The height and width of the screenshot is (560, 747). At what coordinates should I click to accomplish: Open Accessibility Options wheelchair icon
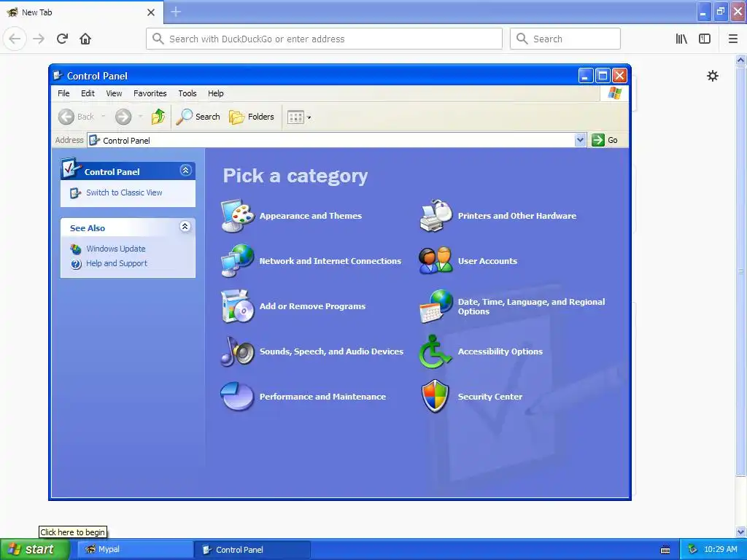435,351
